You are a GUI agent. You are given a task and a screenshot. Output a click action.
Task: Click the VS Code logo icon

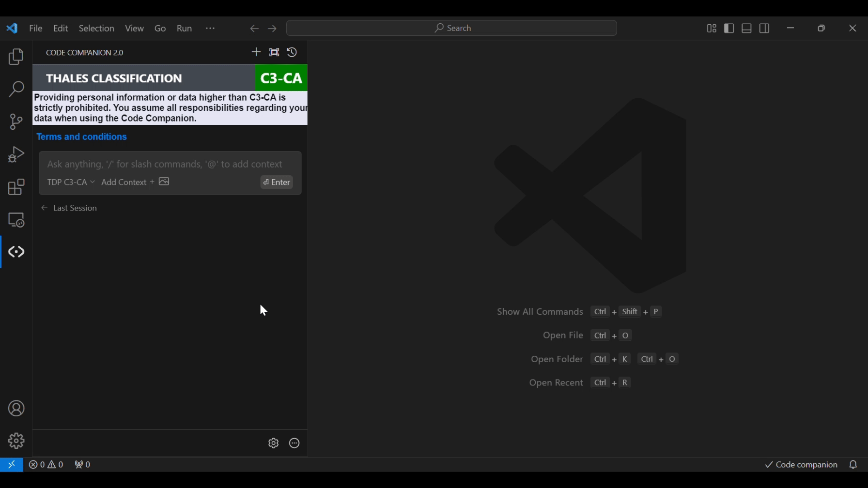[12, 28]
